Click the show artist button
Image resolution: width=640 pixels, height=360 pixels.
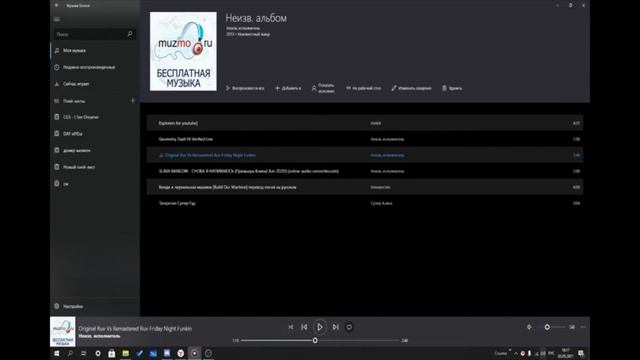click(323, 88)
